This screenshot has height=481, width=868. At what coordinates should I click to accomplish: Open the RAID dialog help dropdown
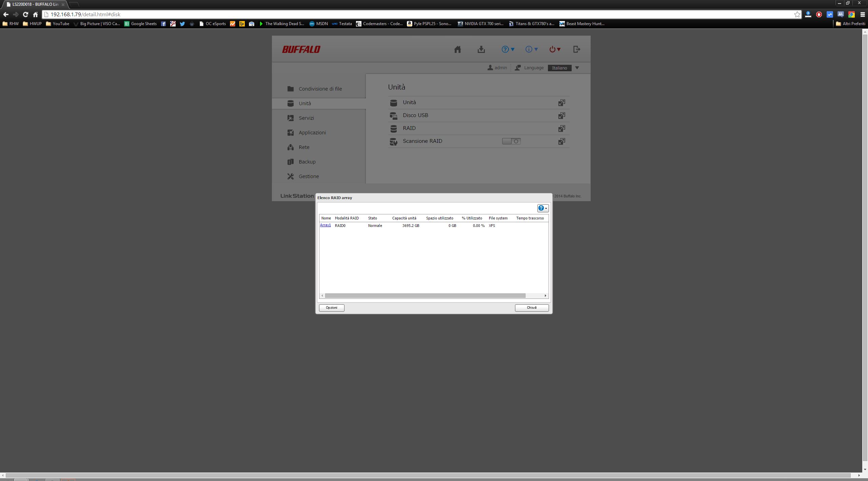[542, 208]
